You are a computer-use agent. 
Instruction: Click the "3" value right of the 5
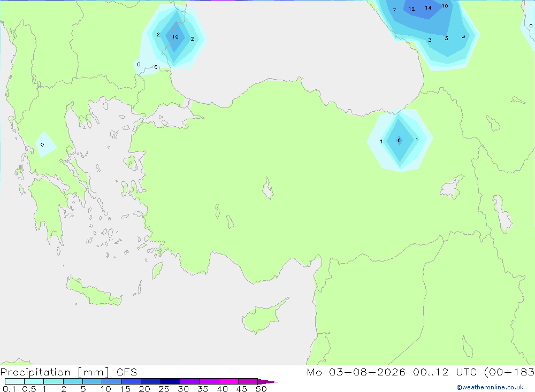463,36
